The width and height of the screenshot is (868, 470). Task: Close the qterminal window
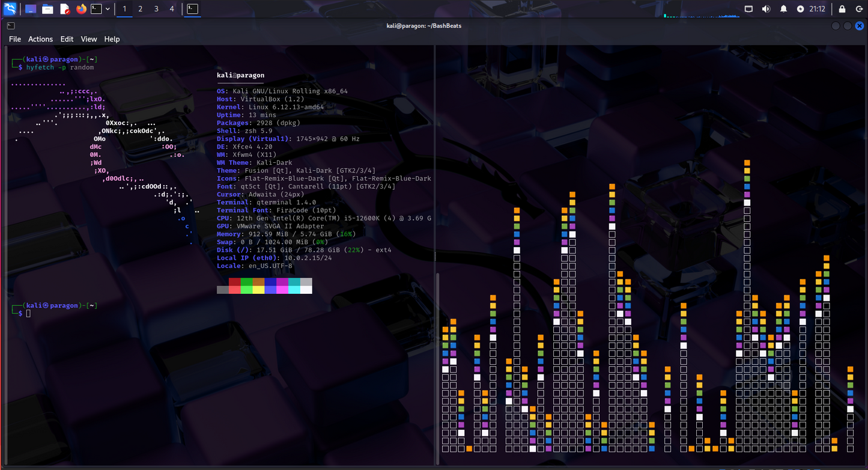tap(860, 26)
